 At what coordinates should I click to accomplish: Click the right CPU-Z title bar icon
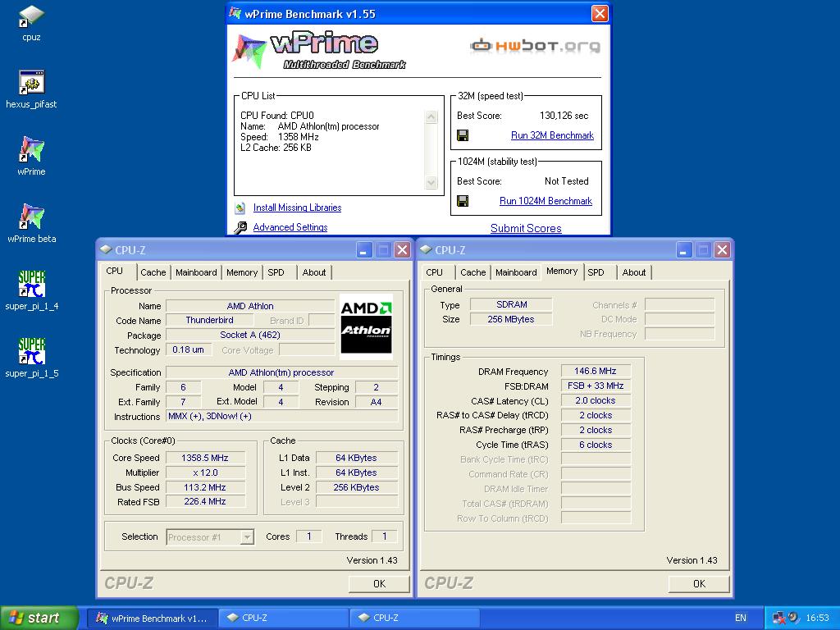pos(426,249)
